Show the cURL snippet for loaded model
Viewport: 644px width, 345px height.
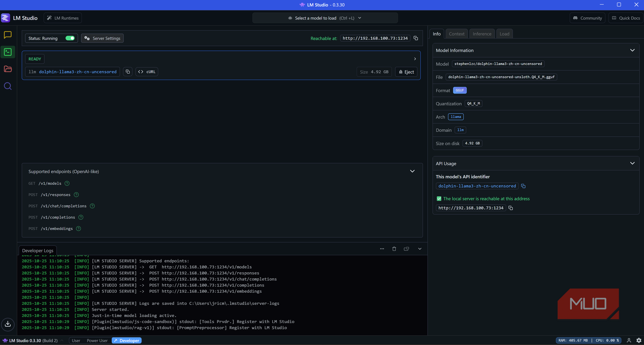147,72
